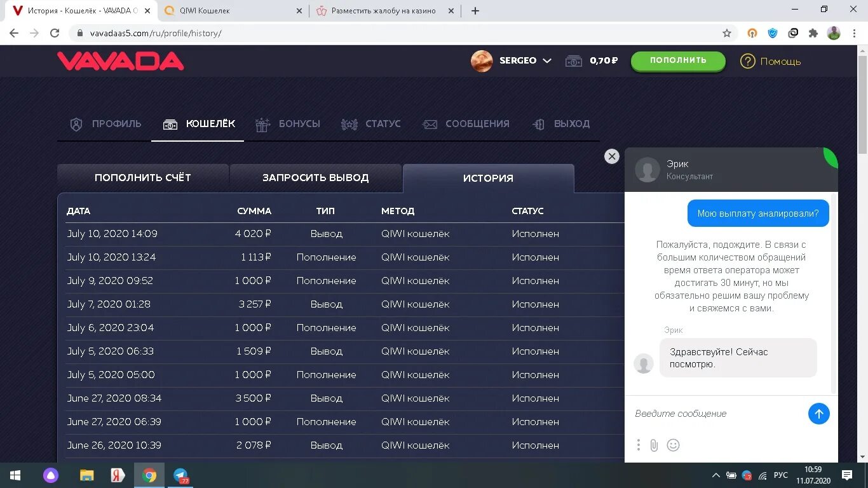This screenshot has width=868, height=488.
Task: Open Telegram from the taskbar
Action: [x=181, y=475]
